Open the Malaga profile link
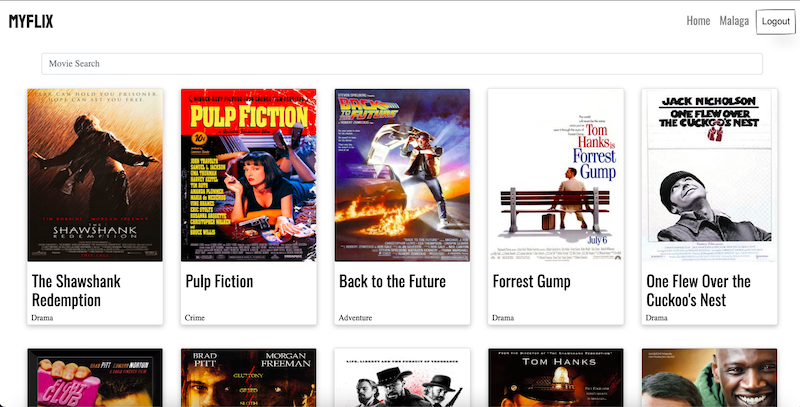The width and height of the screenshot is (800, 407). pos(734,21)
